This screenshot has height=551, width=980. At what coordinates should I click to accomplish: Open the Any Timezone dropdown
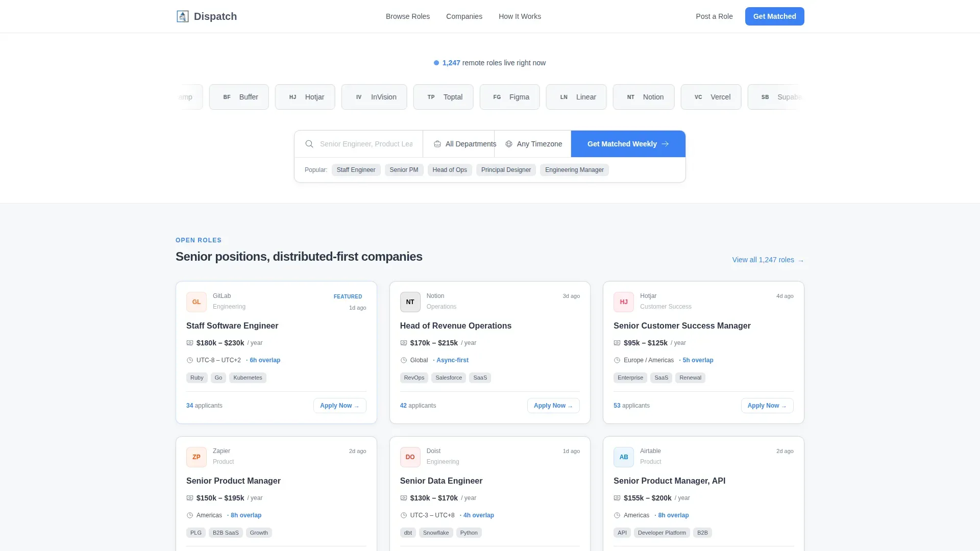tap(533, 144)
